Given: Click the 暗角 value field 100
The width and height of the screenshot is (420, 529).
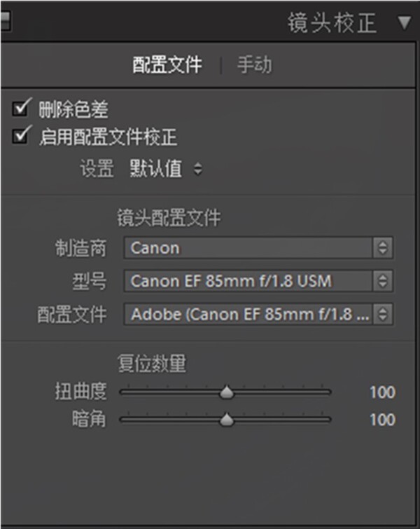Looking at the screenshot, I should (382, 420).
